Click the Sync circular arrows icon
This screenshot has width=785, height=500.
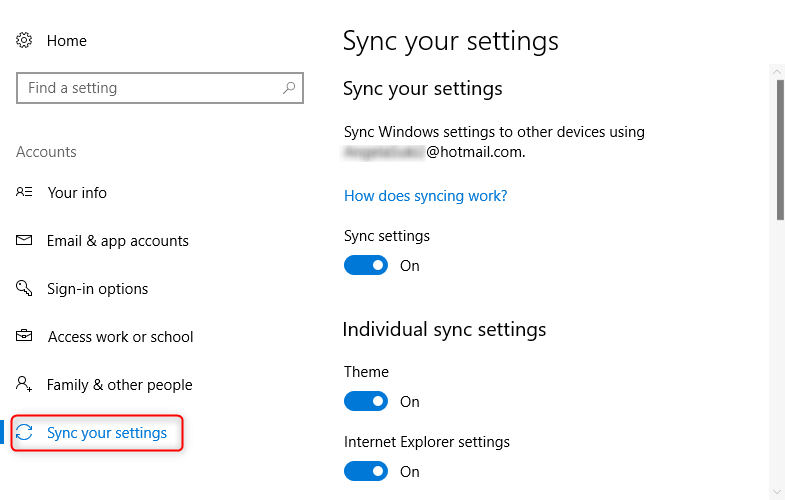pyautogui.click(x=24, y=432)
